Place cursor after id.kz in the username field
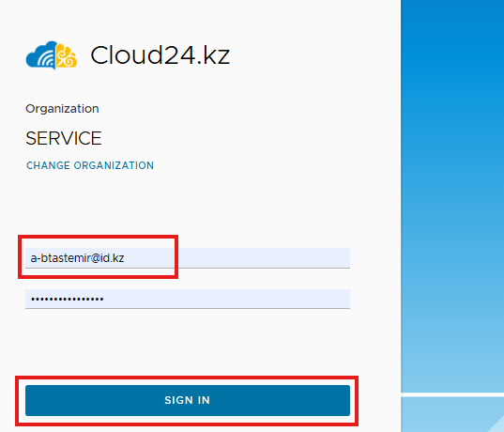Screen dimensions: 504x432 pos(125,258)
